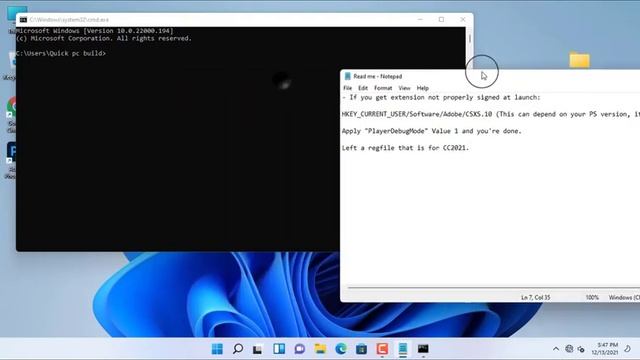
Task: Click the Notepad title bar icon
Action: coord(348,76)
